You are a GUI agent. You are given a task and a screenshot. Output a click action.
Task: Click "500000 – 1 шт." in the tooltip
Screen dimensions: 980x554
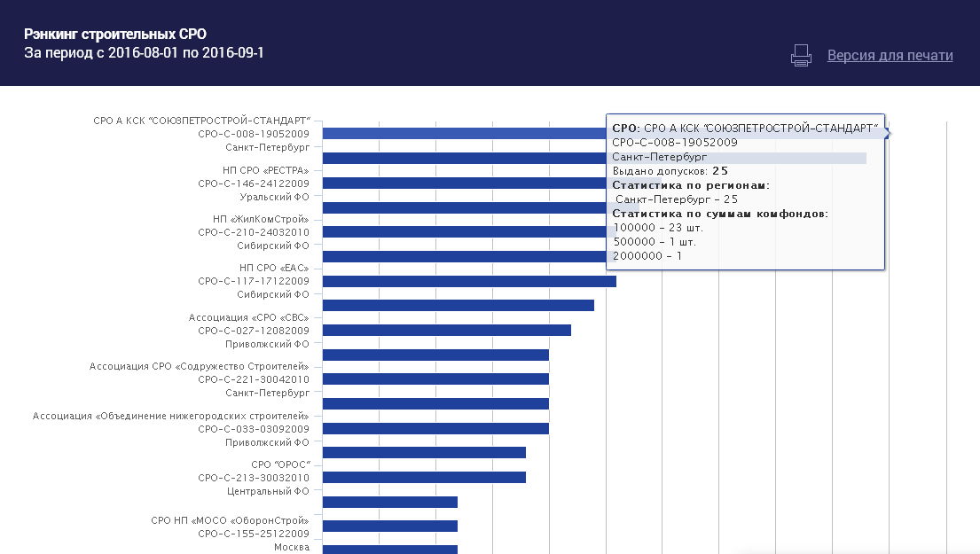655,242
